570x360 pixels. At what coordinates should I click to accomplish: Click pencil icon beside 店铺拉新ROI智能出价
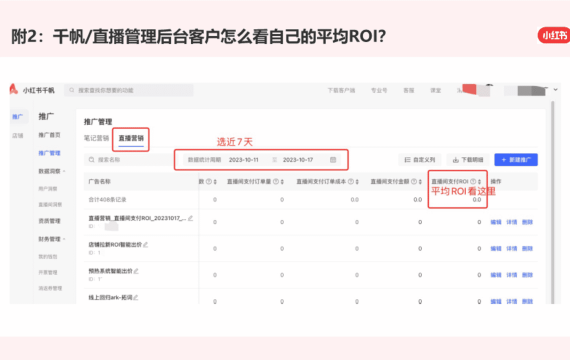click(x=146, y=245)
